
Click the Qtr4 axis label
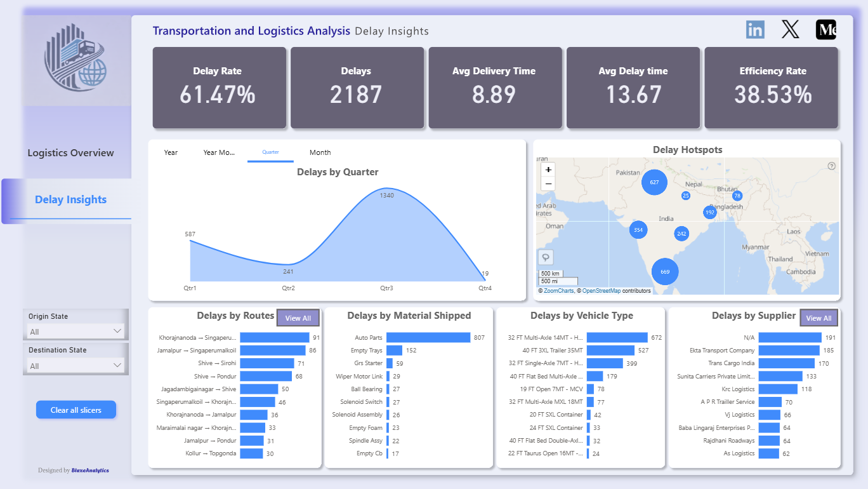click(485, 288)
